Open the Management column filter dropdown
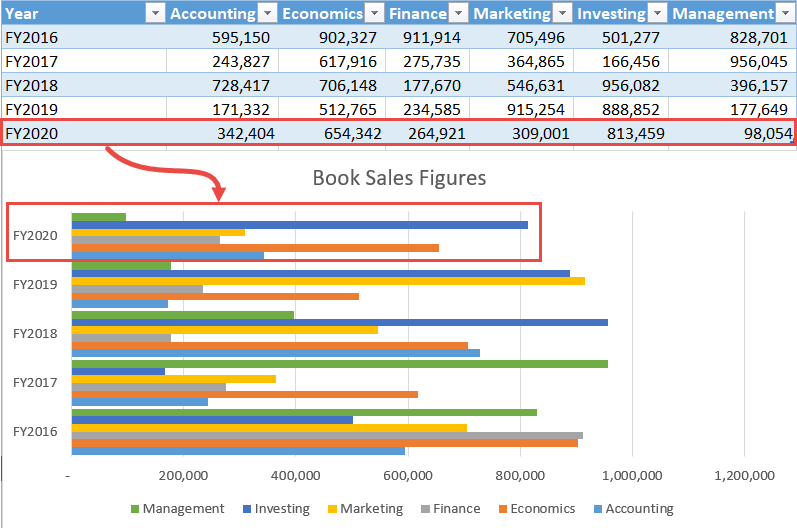This screenshot has width=797, height=528. point(786,13)
